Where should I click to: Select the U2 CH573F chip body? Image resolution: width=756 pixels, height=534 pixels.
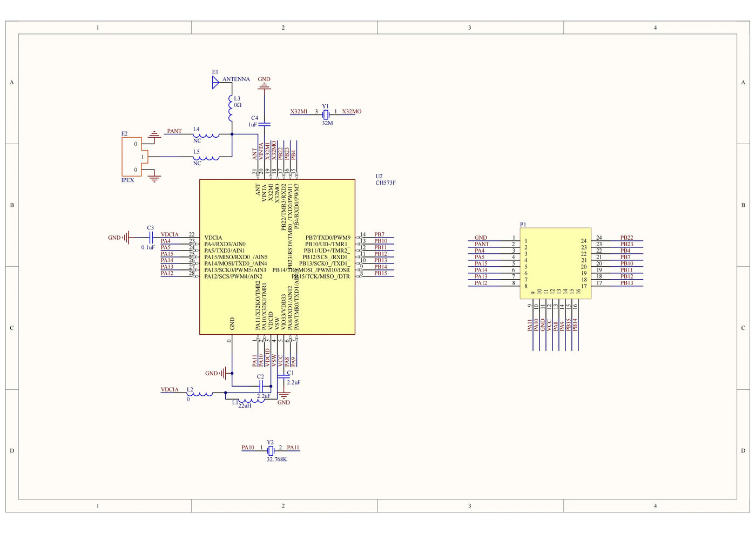click(x=277, y=257)
